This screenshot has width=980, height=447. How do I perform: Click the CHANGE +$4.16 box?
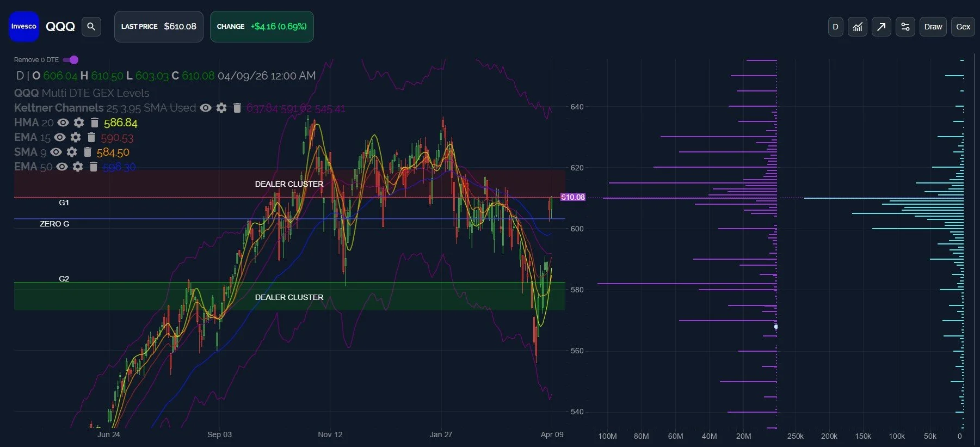point(262,27)
